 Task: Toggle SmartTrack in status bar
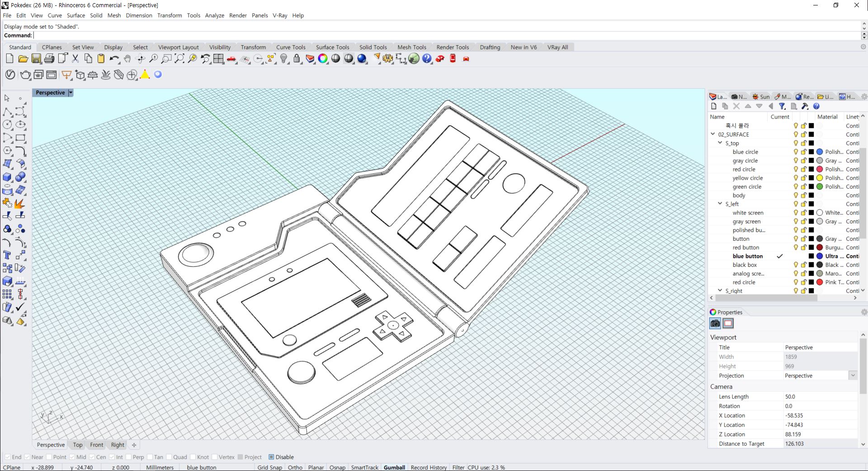(x=365, y=467)
